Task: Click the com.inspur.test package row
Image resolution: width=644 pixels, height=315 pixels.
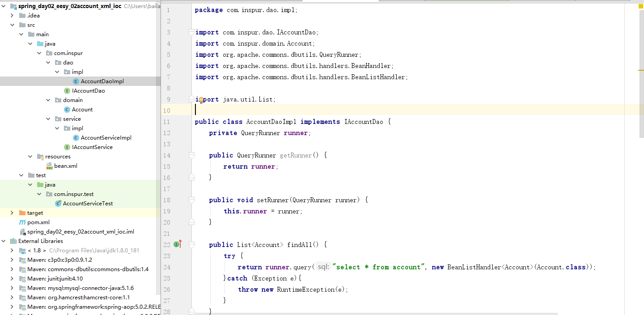Action: tap(80, 194)
